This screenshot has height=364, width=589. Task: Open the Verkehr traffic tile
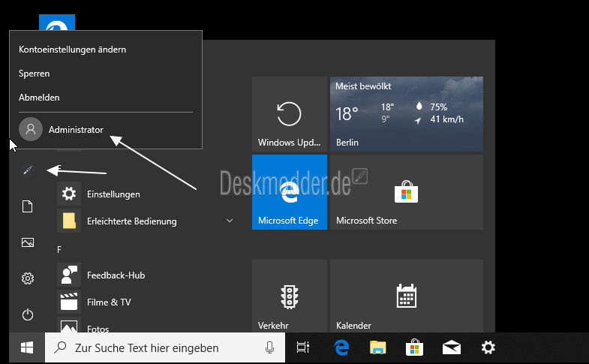coord(289,296)
